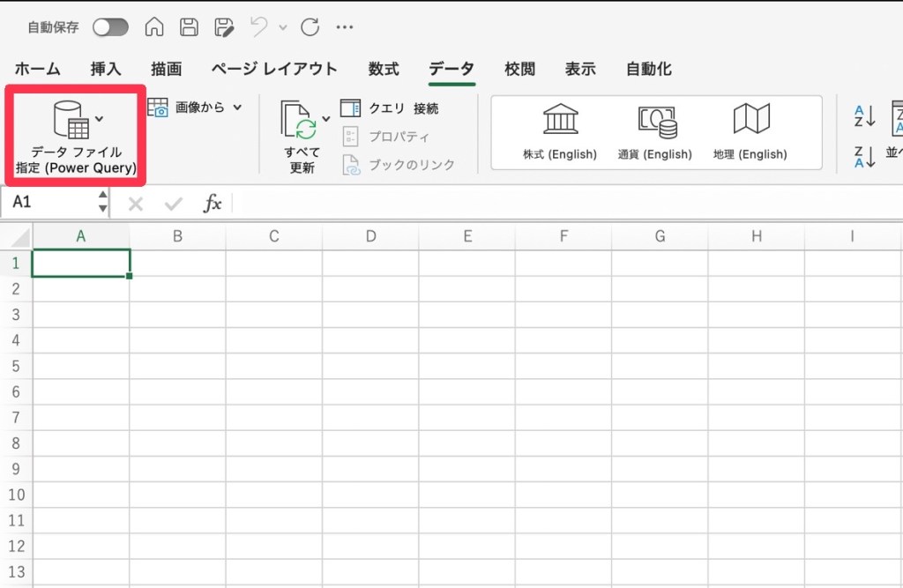
Task: Toggle the AutoSave (自動保存) switch
Action: pyautogui.click(x=110, y=27)
